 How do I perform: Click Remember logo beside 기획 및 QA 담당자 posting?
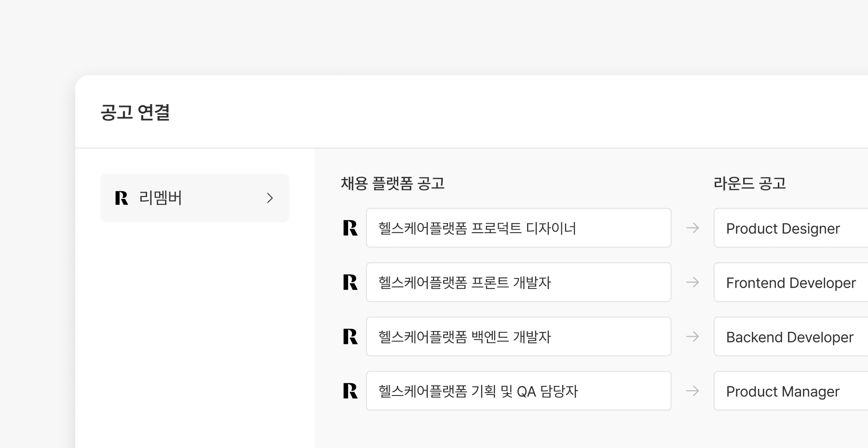[351, 391]
